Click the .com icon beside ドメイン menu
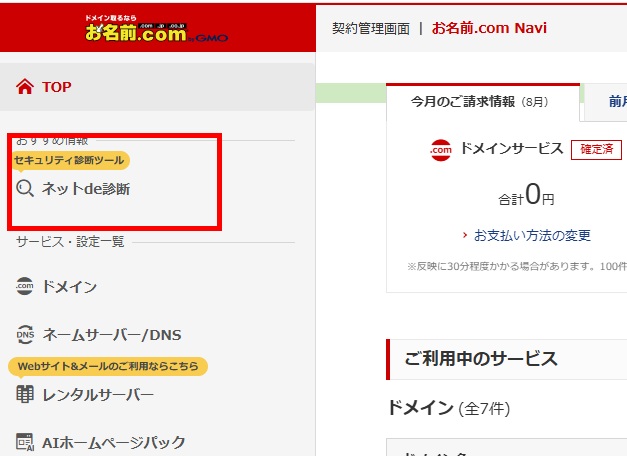 [25, 286]
